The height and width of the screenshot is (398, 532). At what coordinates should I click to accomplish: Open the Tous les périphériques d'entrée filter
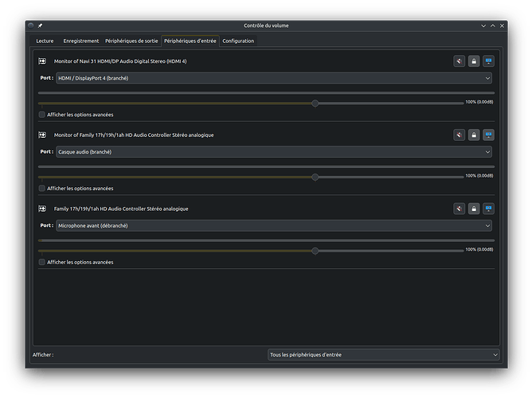pos(383,355)
